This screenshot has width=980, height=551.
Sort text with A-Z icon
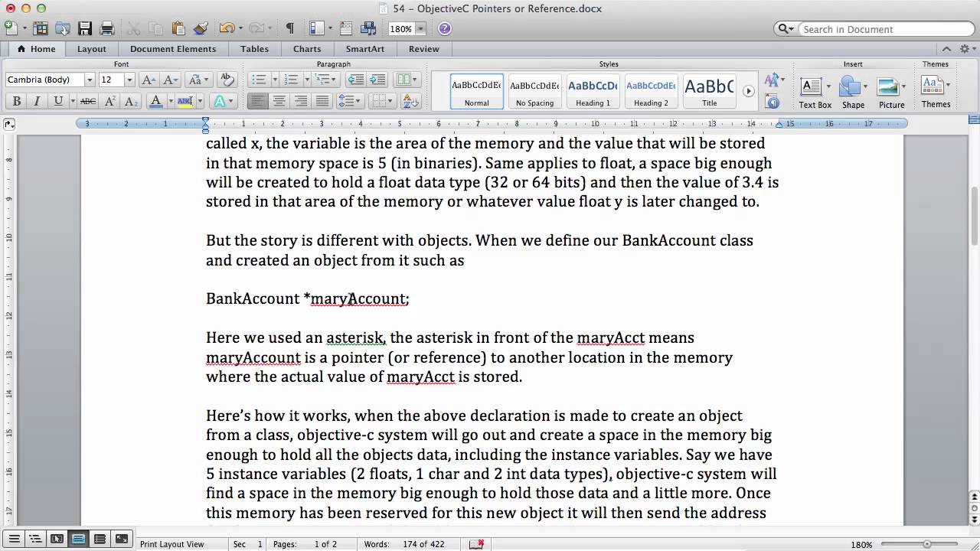[410, 101]
